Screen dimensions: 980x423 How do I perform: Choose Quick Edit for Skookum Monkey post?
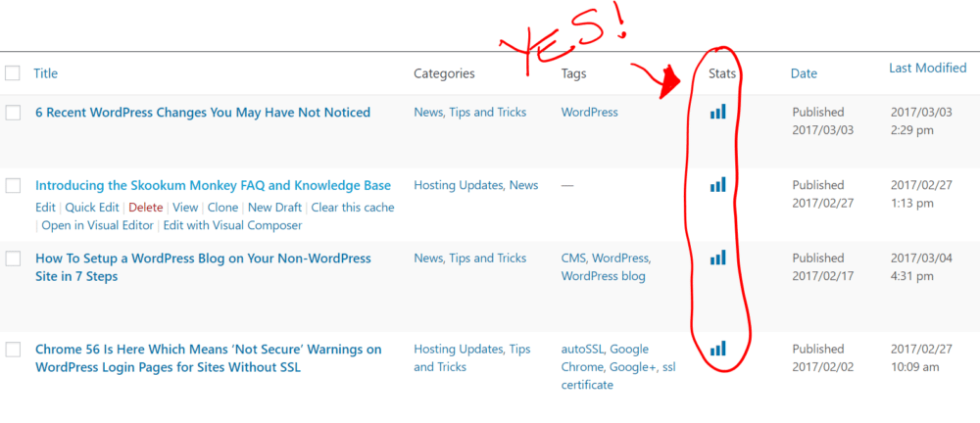point(92,208)
